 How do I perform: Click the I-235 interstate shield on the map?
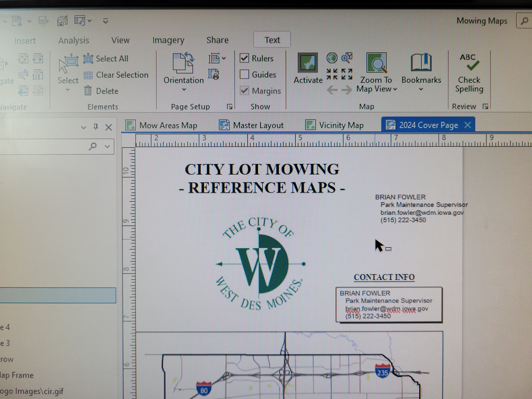(382, 371)
